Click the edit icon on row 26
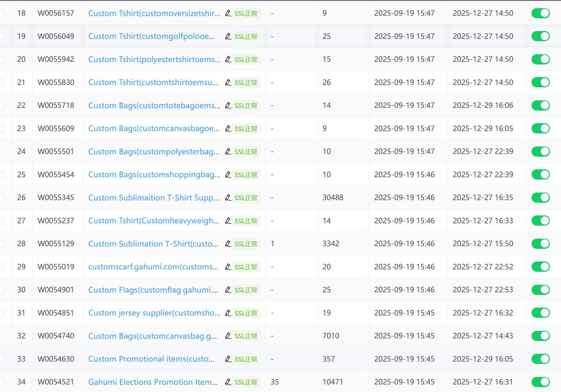The image size is (561, 392). click(228, 198)
